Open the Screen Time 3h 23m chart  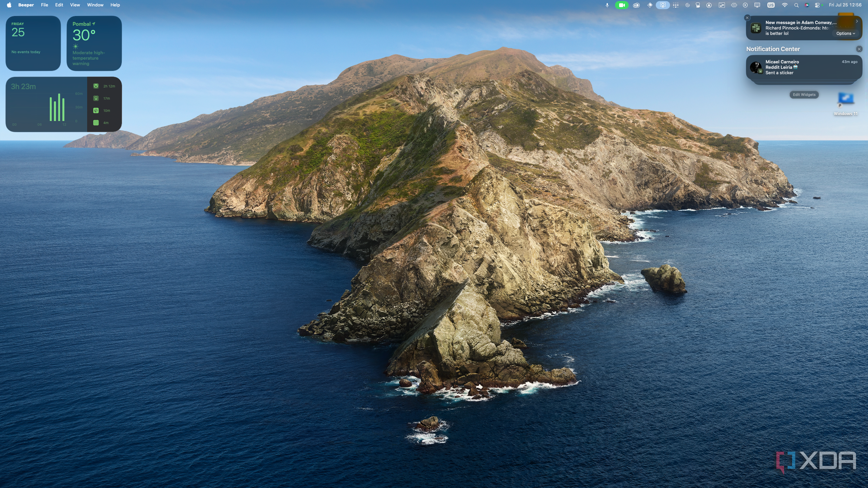pos(46,104)
